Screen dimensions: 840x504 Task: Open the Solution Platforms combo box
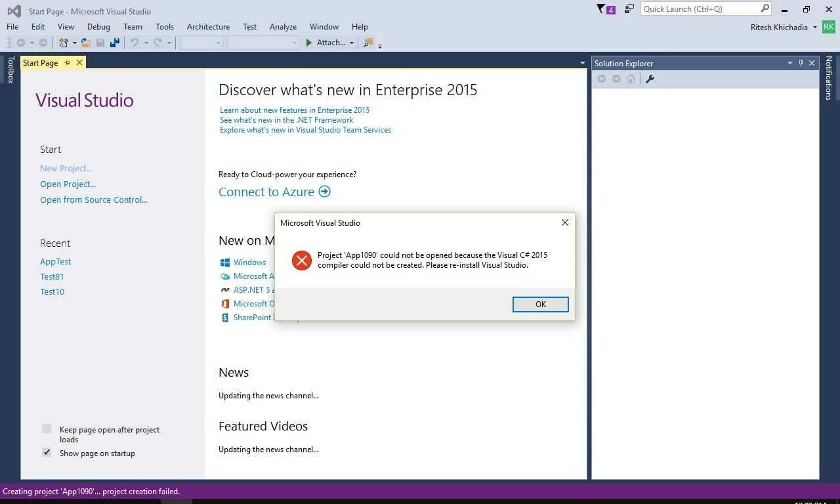click(263, 43)
